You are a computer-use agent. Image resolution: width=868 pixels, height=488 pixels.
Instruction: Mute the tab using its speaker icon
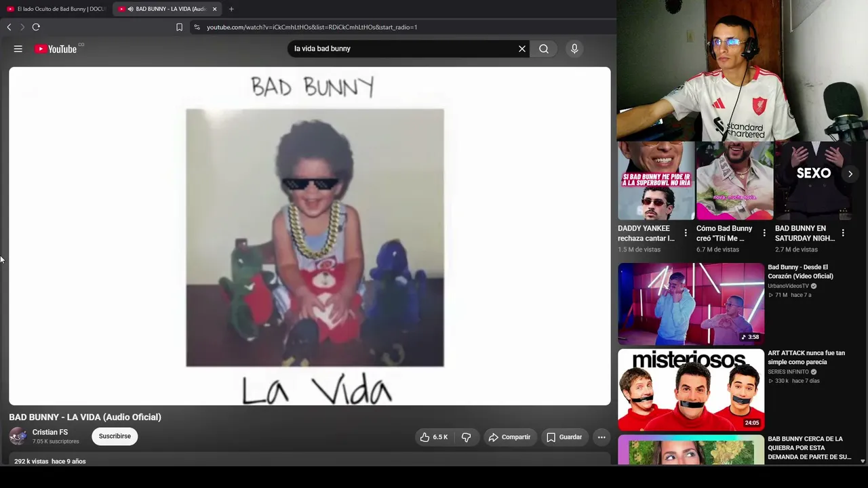pyautogui.click(x=130, y=9)
